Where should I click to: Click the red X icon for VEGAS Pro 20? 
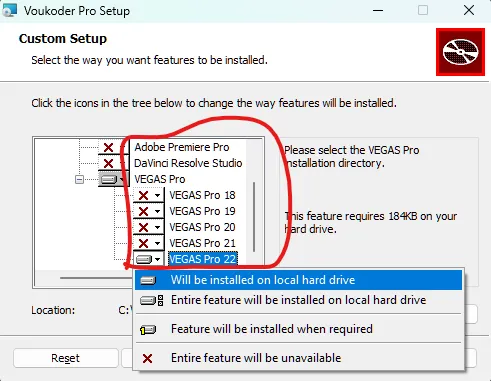point(143,227)
